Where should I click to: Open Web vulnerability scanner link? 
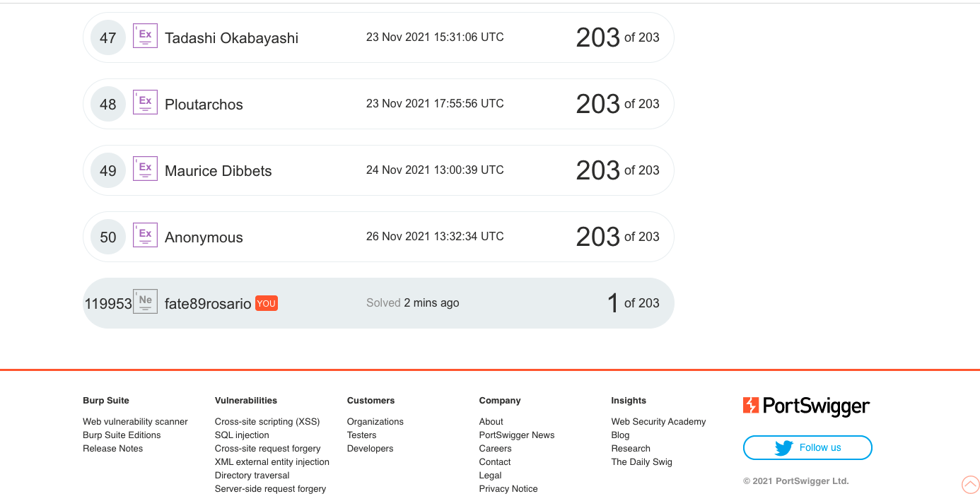[135, 422]
